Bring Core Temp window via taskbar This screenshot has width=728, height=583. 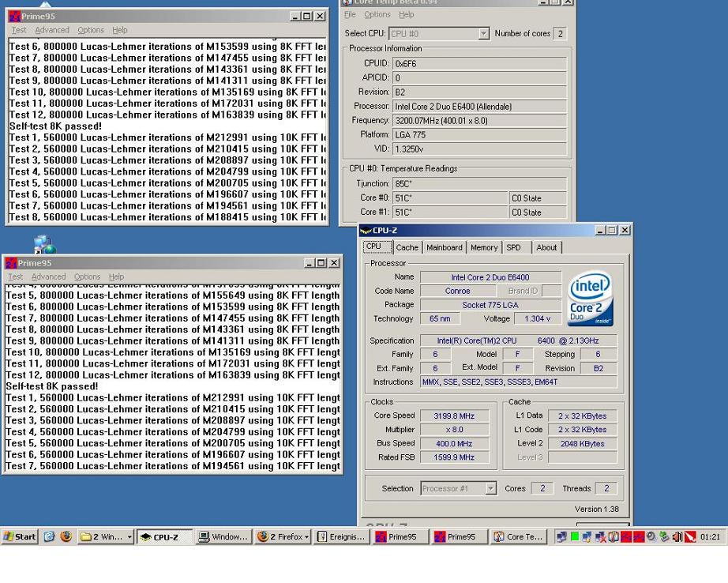[520, 537]
